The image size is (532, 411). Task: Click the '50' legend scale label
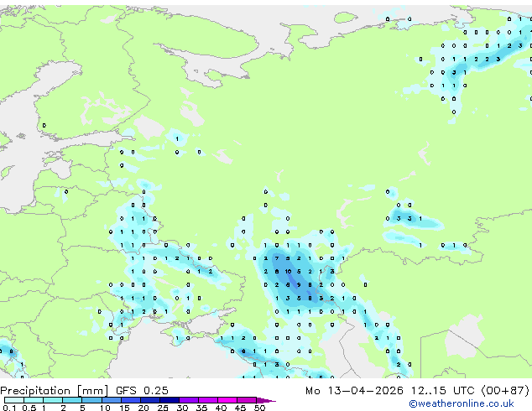pyautogui.click(x=259, y=408)
